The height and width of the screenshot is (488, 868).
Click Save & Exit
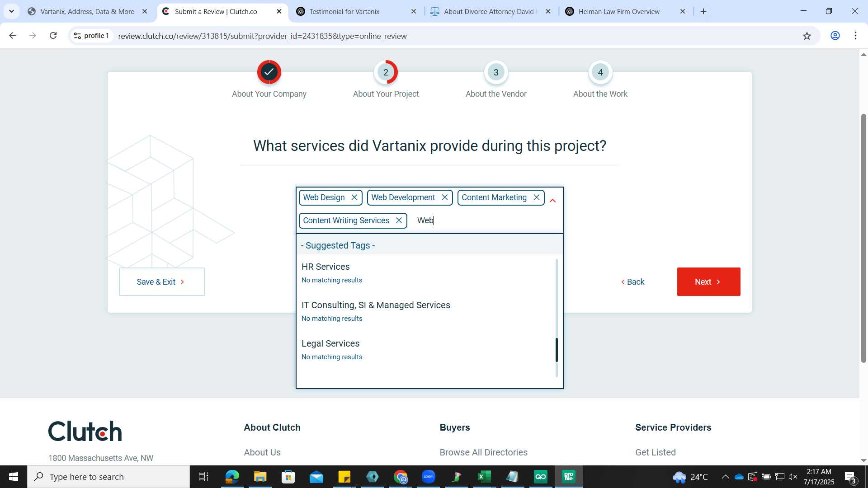click(161, 282)
